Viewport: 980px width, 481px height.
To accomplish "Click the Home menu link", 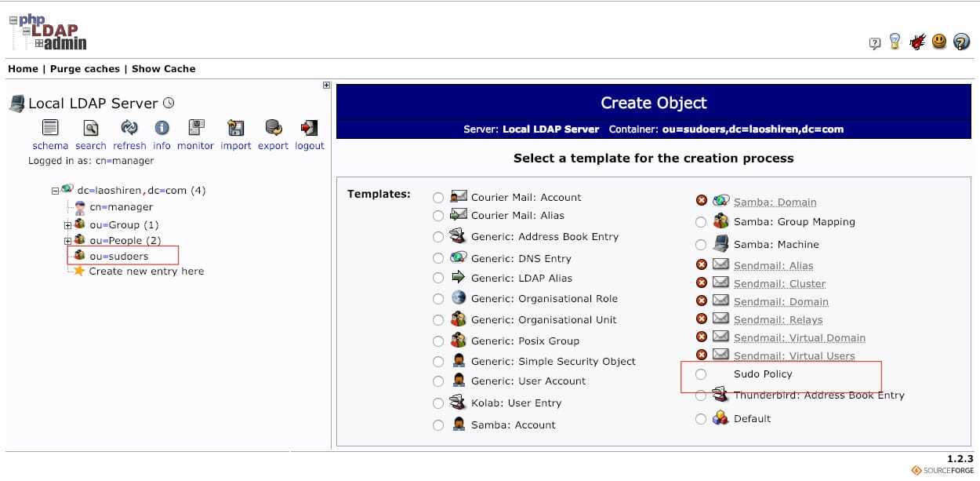I will (23, 68).
